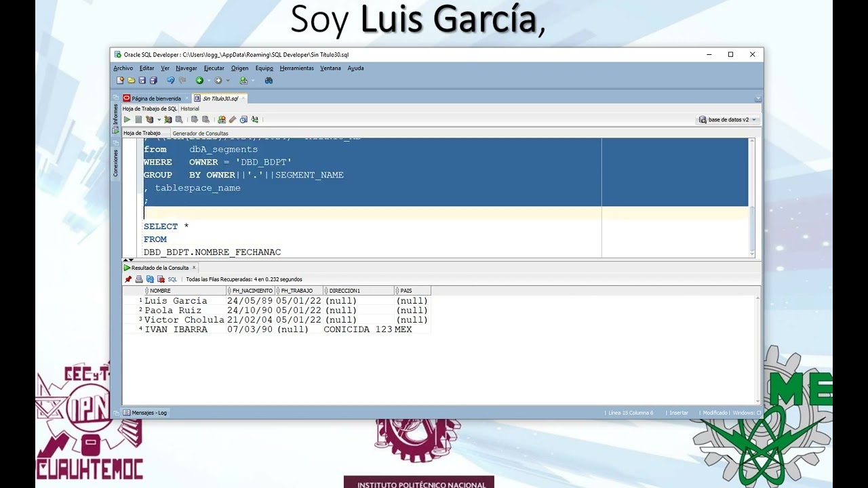
Task: Click the PAIS column header
Action: 412,291
